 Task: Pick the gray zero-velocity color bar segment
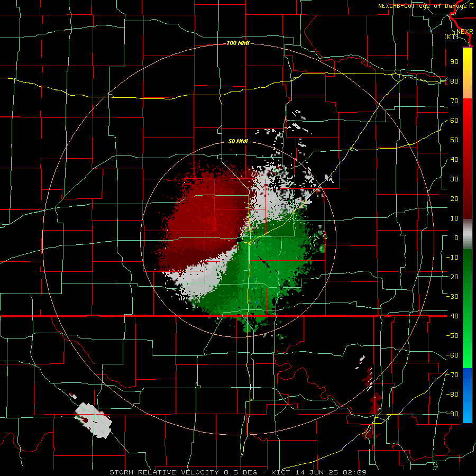tap(467, 234)
